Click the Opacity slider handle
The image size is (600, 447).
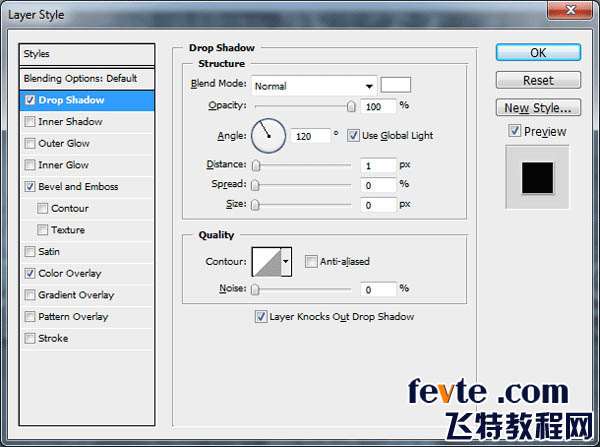click(351, 106)
